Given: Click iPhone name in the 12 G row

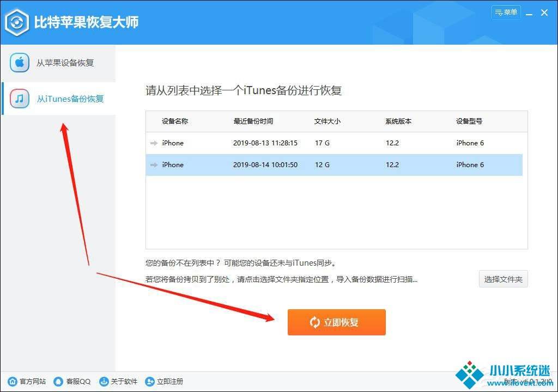Looking at the screenshot, I should [x=173, y=165].
